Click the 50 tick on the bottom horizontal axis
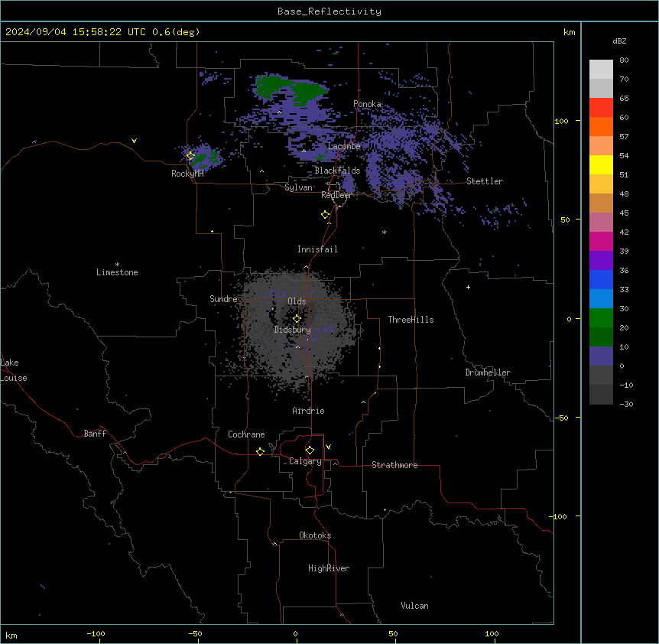Viewport: 659px width, 644px height. pos(393,633)
